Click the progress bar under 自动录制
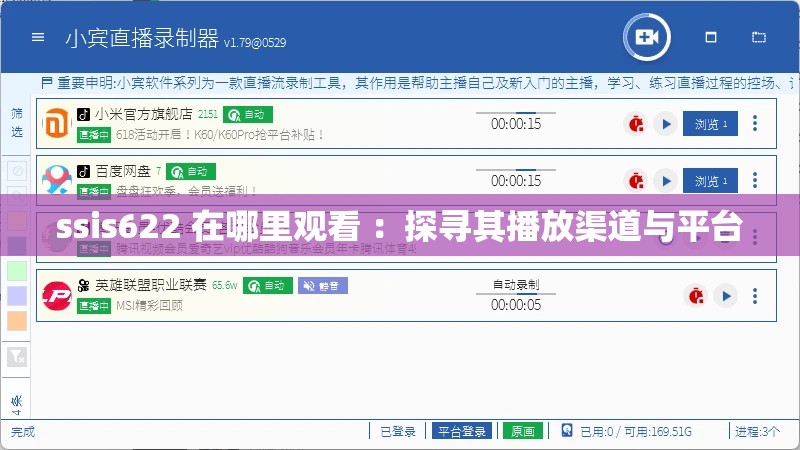This screenshot has width=800, height=450. 516,294
